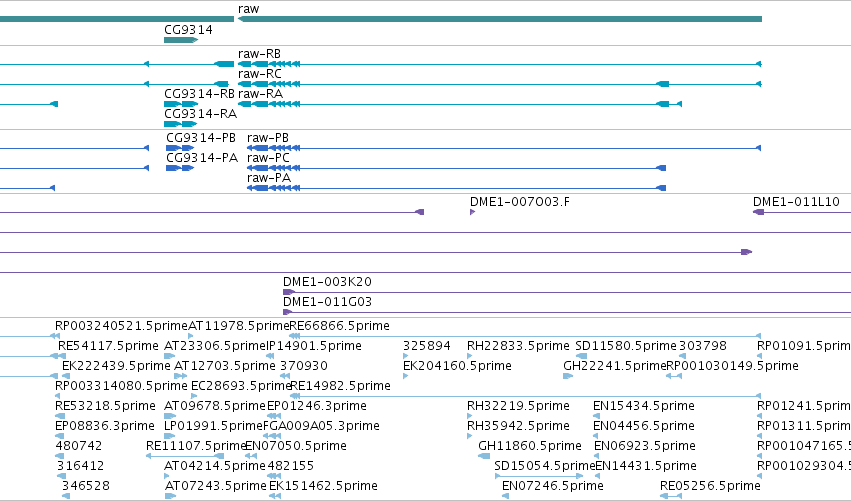This screenshot has width=851, height=501.
Task: Click EC28693.5prime EST label
Action: click(x=242, y=386)
